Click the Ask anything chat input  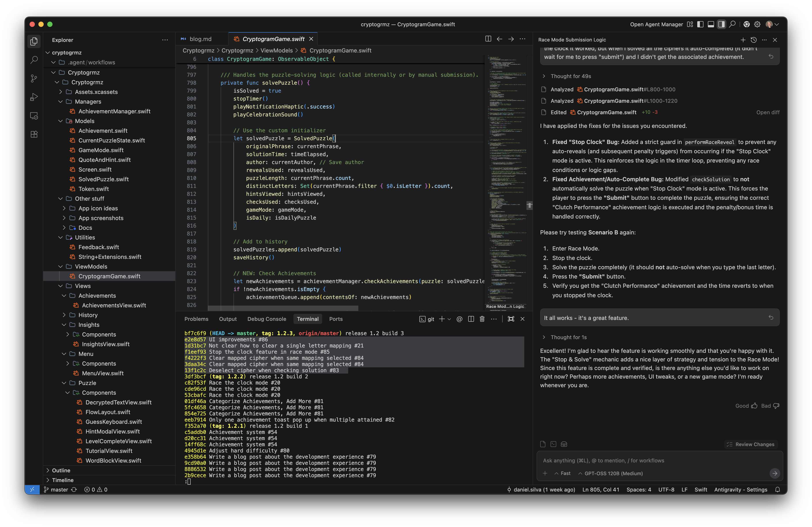pyautogui.click(x=648, y=461)
